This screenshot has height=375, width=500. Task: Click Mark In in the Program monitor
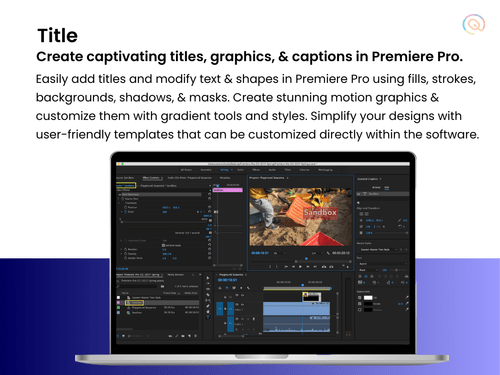click(270, 267)
